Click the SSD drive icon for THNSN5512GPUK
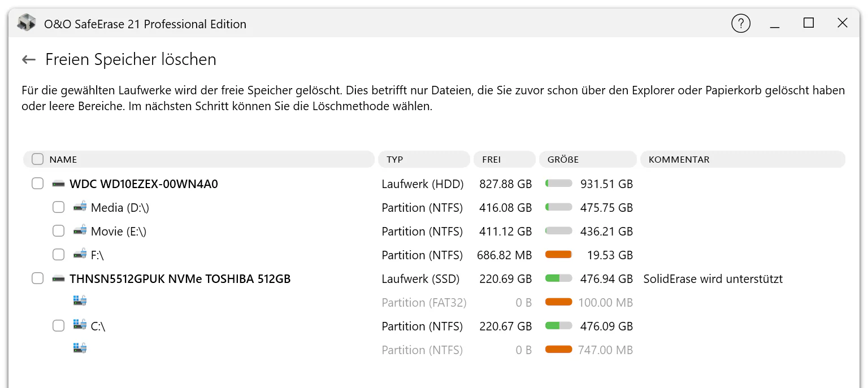The height and width of the screenshot is (388, 868). coord(59,279)
